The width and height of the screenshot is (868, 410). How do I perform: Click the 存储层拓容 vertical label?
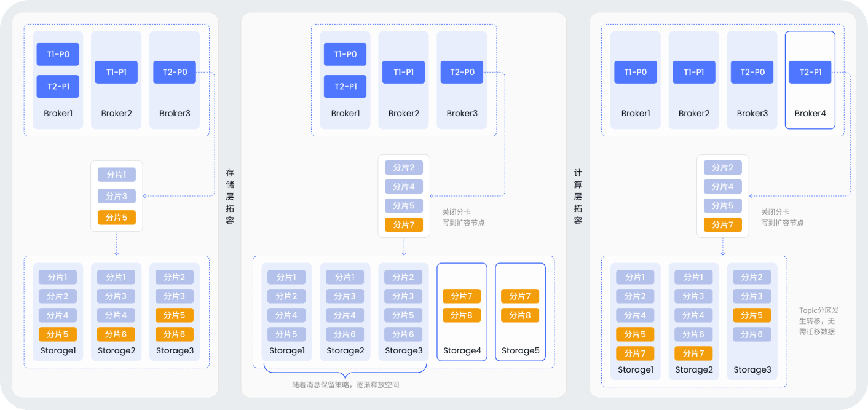pos(229,197)
